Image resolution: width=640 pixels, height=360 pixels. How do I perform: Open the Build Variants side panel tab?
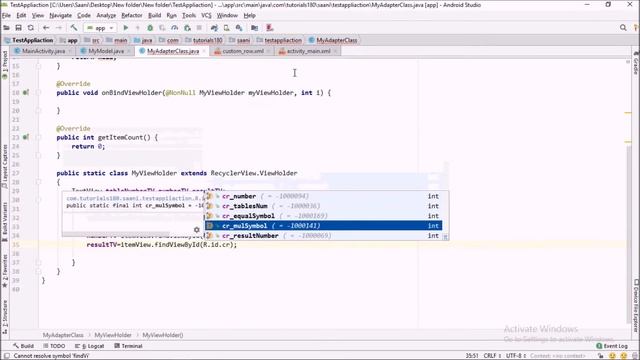click(x=5, y=222)
